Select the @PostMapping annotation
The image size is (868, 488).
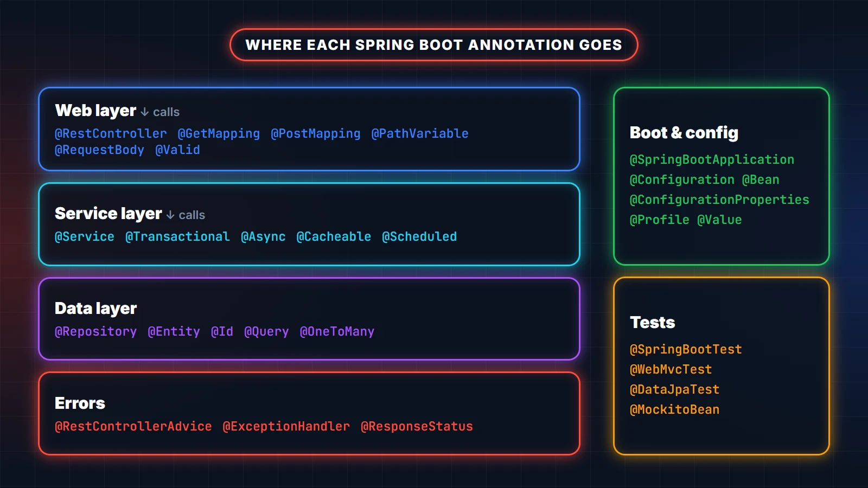point(315,133)
